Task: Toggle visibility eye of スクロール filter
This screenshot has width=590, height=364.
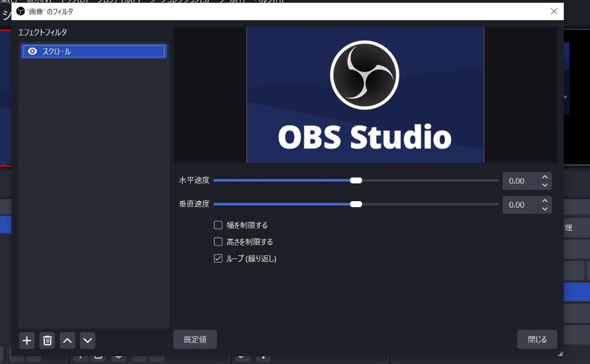Action: point(32,51)
